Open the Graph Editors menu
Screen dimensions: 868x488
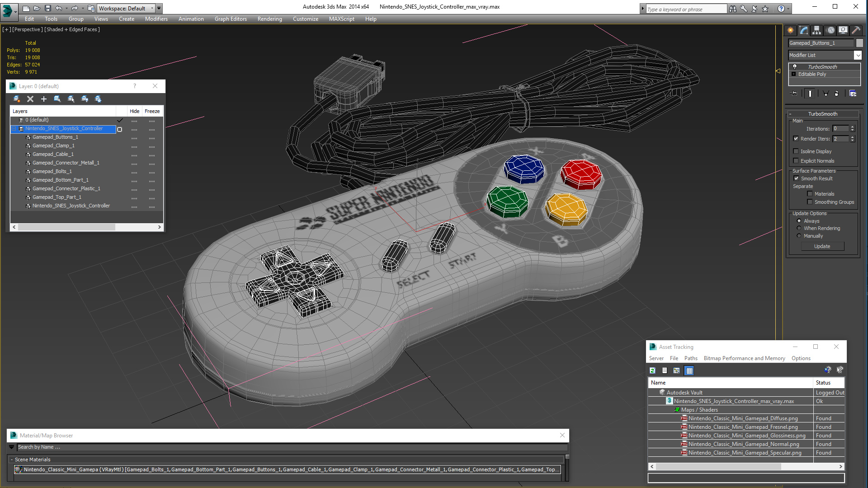tap(231, 19)
